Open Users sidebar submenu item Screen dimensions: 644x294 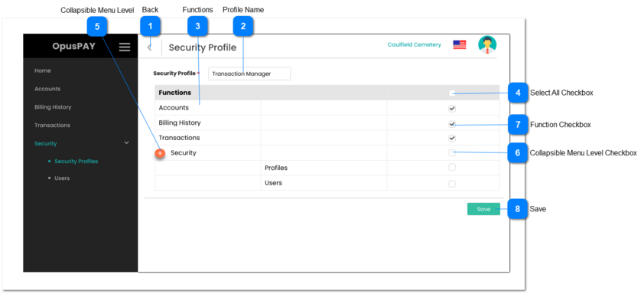(62, 178)
